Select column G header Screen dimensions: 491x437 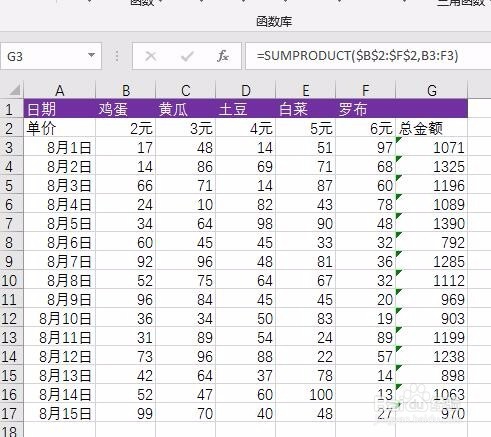coord(432,90)
